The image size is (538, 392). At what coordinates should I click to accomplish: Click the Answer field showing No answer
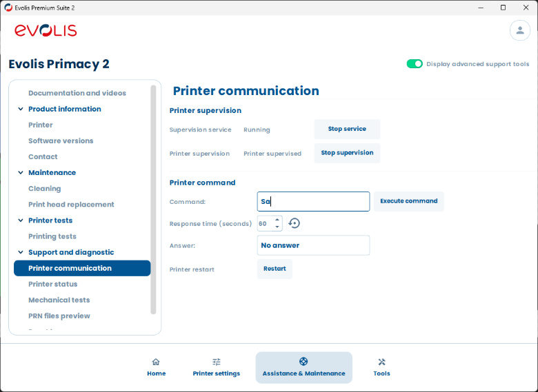[313, 245]
